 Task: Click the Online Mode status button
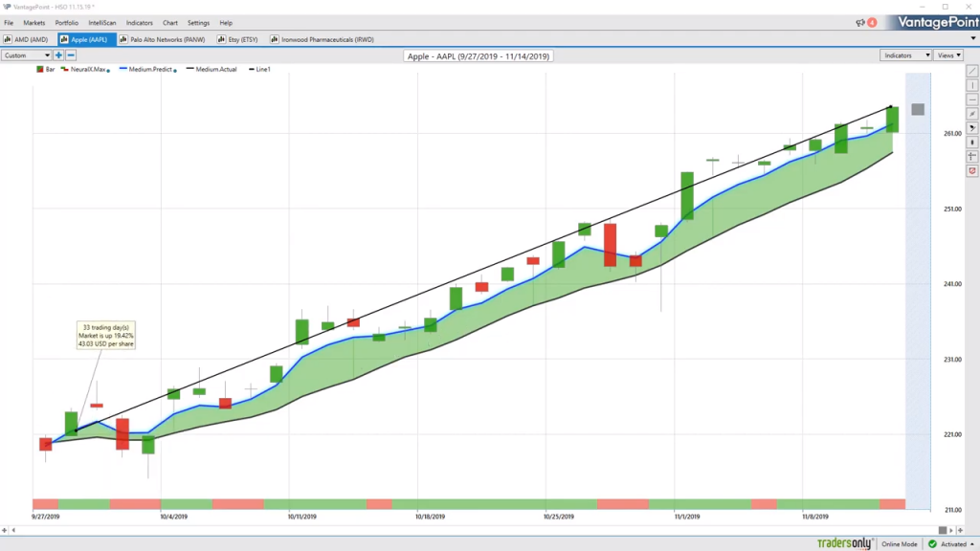(900, 544)
